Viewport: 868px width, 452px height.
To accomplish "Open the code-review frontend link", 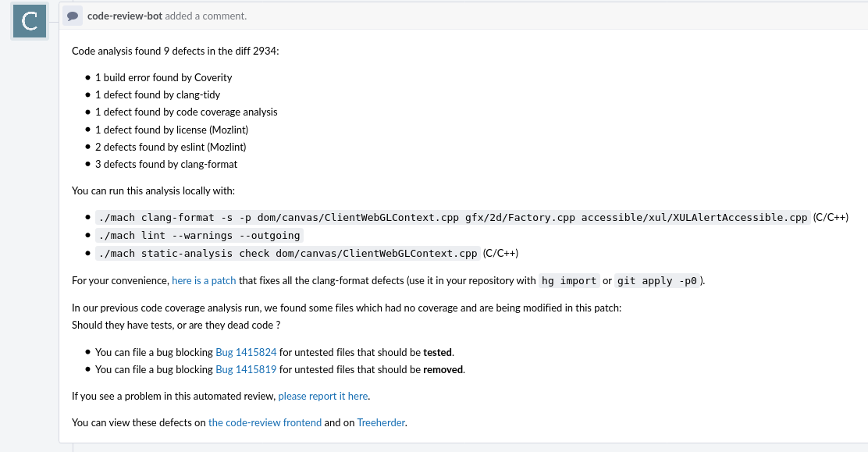I will [265, 422].
